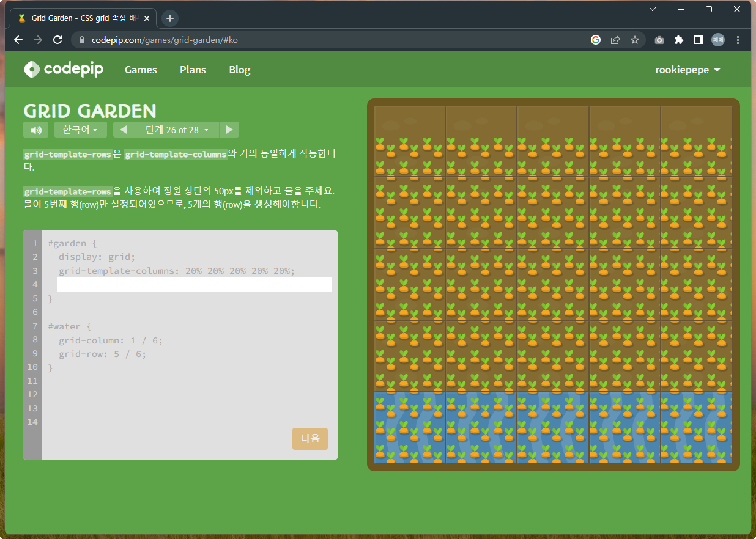The image size is (756, 539).
Task: Go to previous level arrow
Action: point(123,130)
